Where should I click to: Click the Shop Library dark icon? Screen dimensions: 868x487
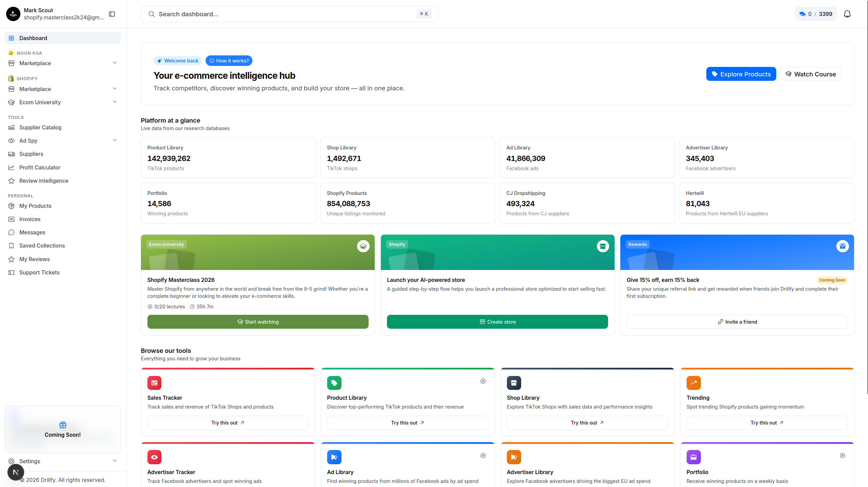[514, 383]
